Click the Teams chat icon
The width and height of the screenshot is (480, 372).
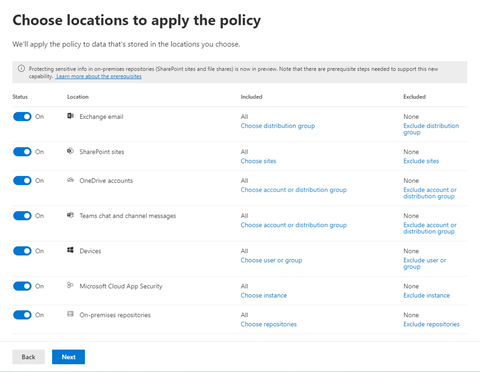pos(70,215)
